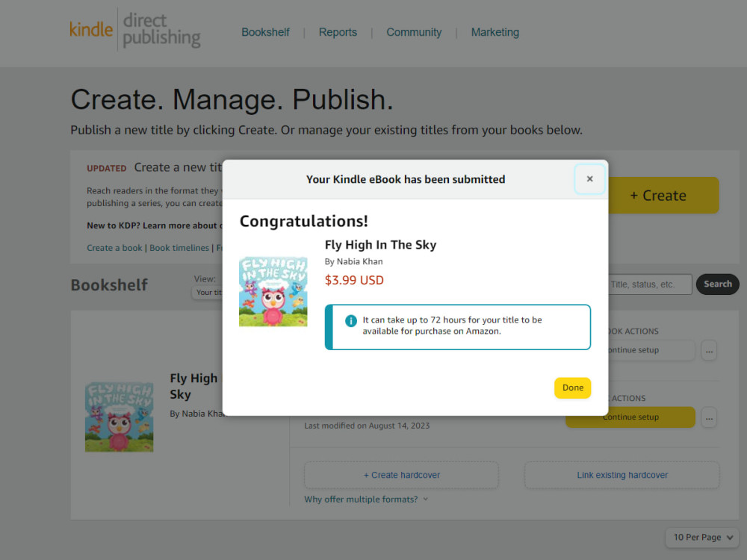747x560 pixels.
Task: Open the Community menu tab
Action: [414, 32]
